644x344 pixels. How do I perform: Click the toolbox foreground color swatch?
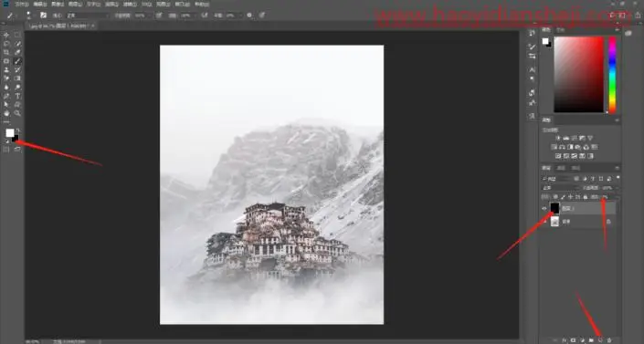(x=9, y=133)
